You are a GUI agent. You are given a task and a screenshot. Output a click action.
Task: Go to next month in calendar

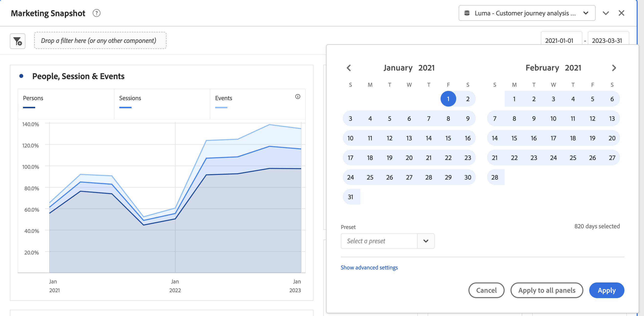pos(614,68)
